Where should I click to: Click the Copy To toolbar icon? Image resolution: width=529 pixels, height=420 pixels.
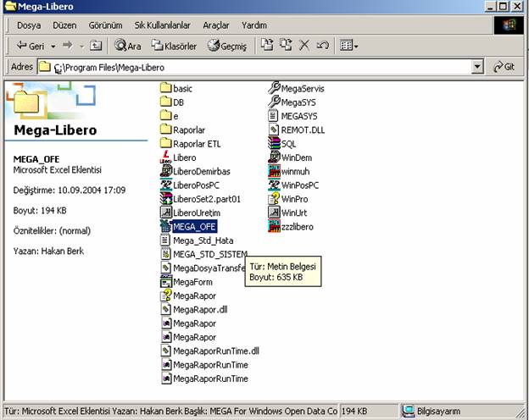[x=286, y=45]
